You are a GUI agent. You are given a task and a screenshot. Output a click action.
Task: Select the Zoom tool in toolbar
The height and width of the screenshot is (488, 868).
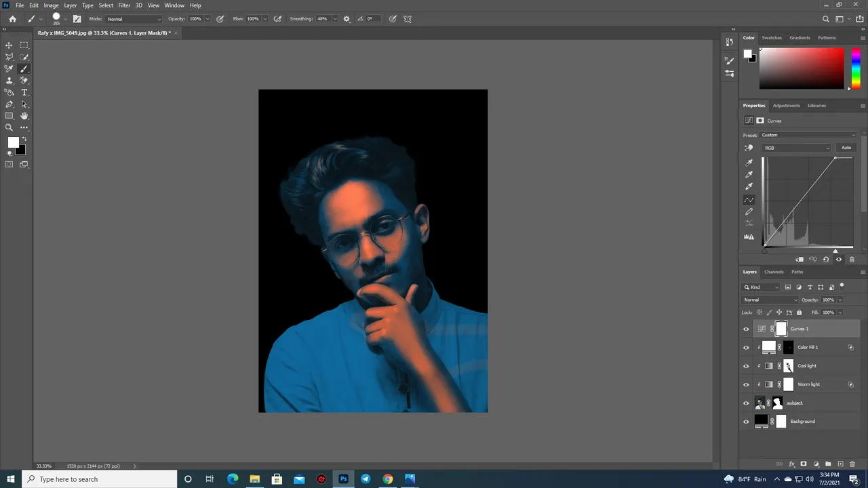(9, 127)
